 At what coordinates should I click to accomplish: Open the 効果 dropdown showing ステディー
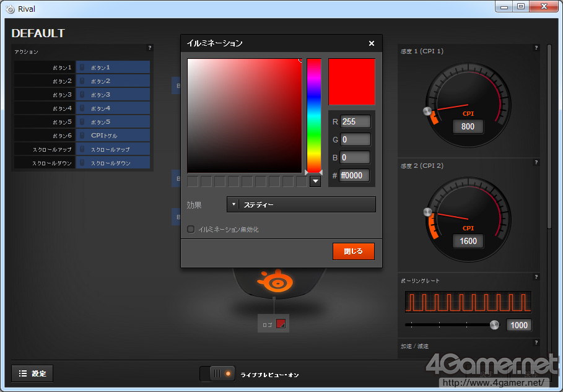point(301,204)
